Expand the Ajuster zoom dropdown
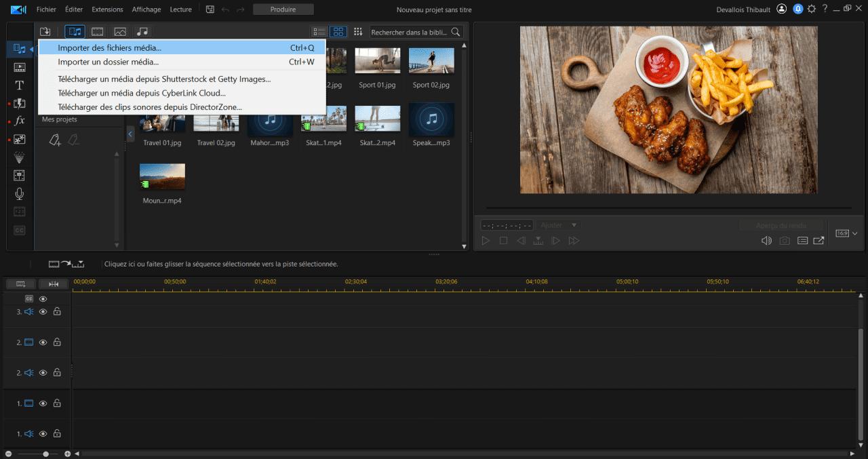The width and height of the screenshot is (868, 459). [x=574, y=225]
